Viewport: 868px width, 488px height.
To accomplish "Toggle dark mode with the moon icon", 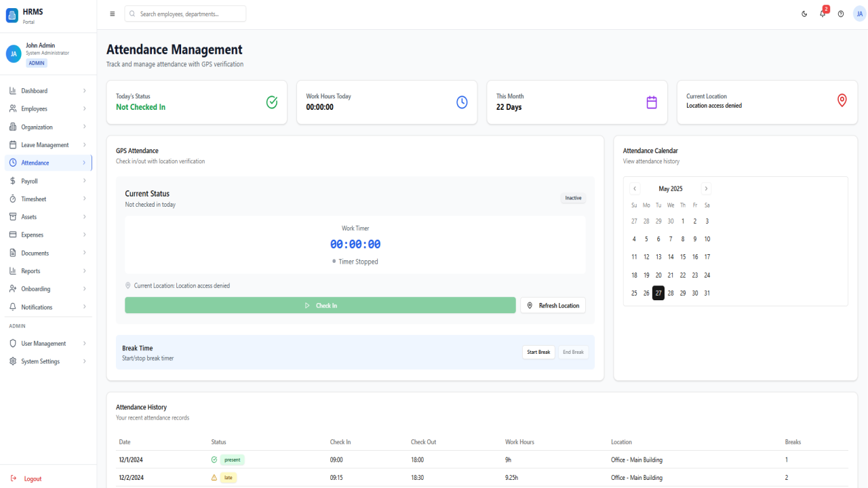I will click(804, 14).
